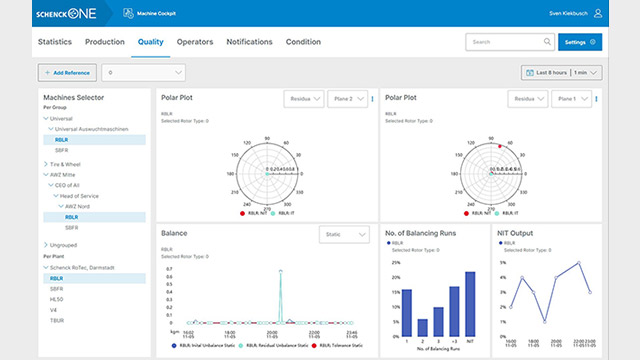640x360 pixels.
Task: Expand the Tire & Wheel group
Action: click(45, 164)
